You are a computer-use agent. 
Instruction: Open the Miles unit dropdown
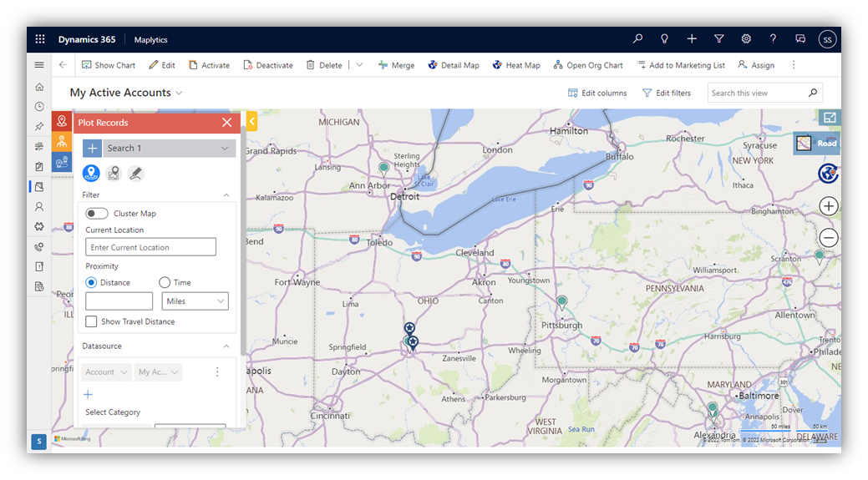coord(195,301)
